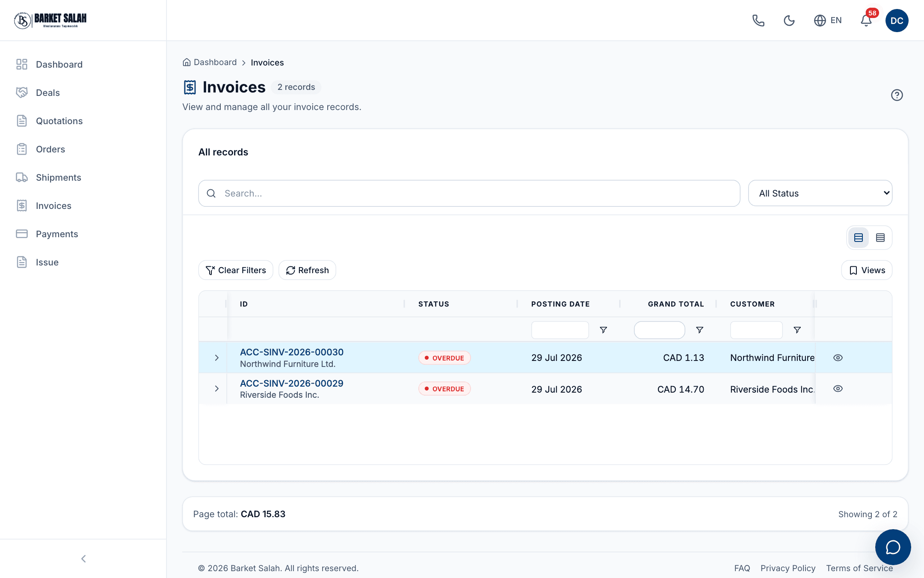Sort by the ID column header

244,304
